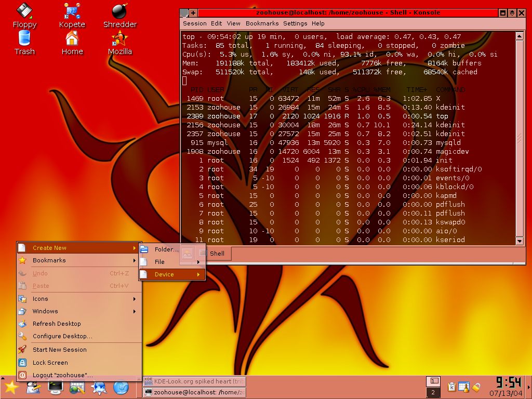Expand the Icons submenu
The height and width of the screenshot is (399, 532).
[79, 299]
